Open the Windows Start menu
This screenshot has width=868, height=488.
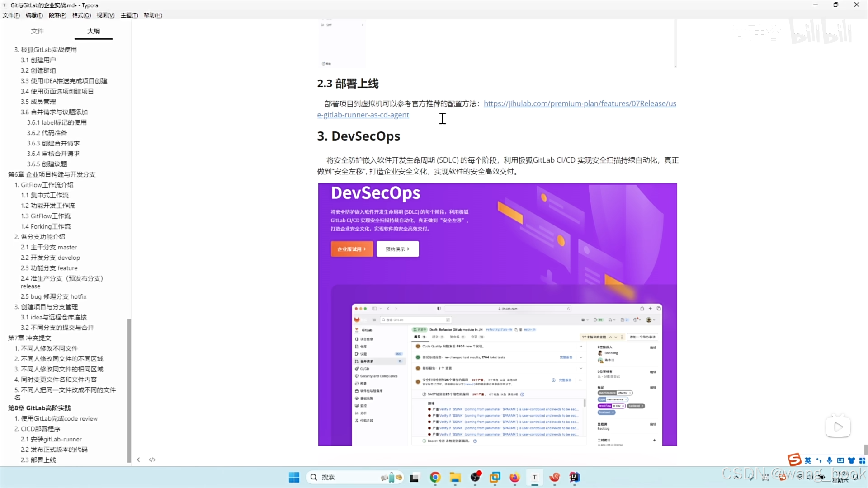(294, 477)
